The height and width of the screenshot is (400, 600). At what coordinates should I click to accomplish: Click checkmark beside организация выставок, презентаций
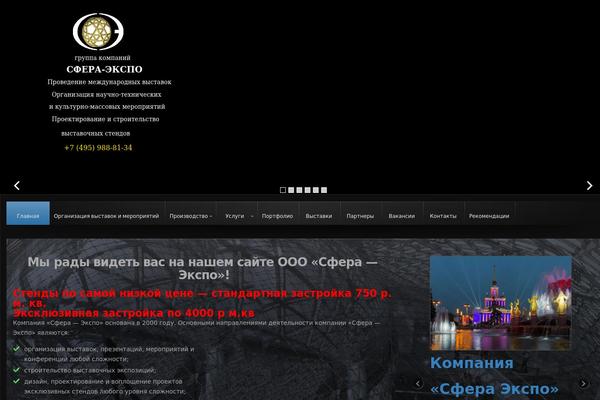[16, 349]
